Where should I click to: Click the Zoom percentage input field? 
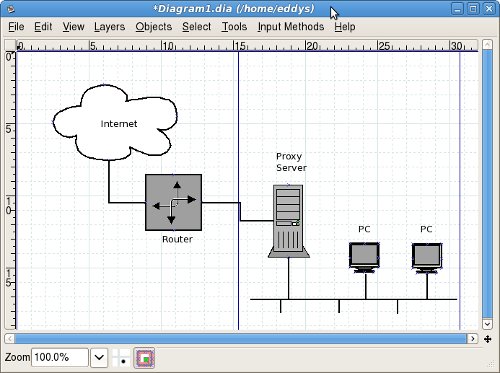click(60, 358)
